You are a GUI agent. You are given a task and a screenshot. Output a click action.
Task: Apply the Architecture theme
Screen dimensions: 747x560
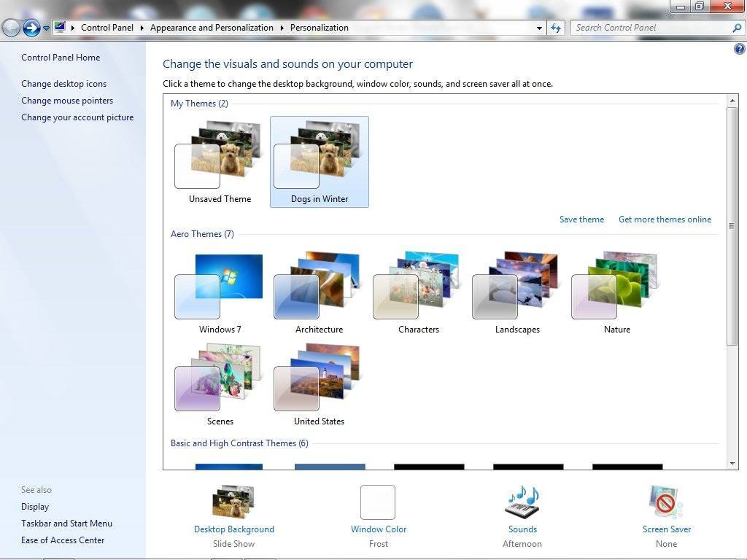point(319,292)
